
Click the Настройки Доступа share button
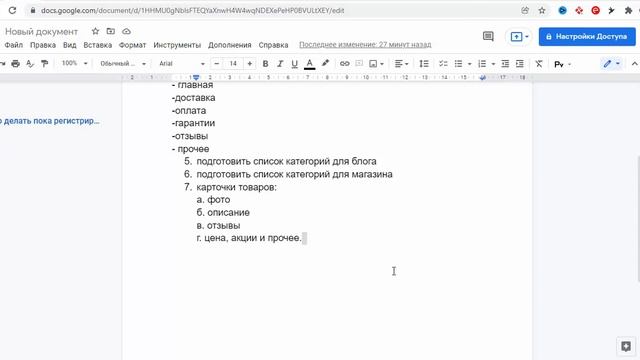(587, 36)
